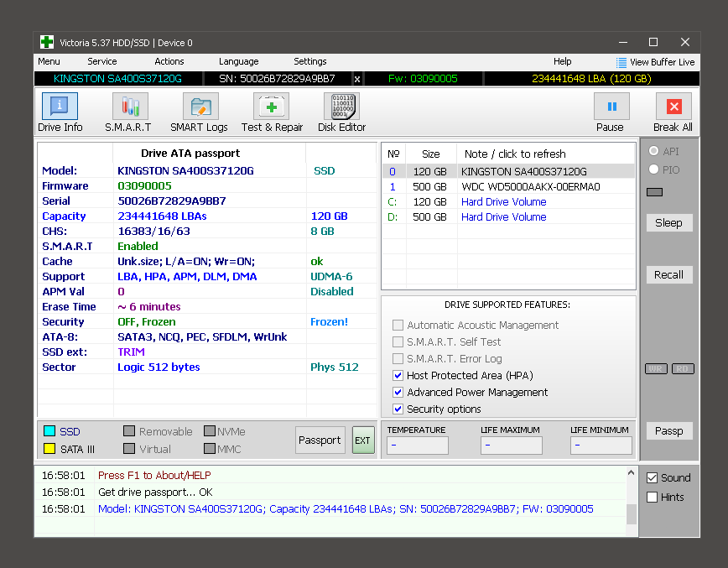The width and height of the screenshot is (728, 568).
Task: Open SMART Logs folder icon
Action: 200,107
